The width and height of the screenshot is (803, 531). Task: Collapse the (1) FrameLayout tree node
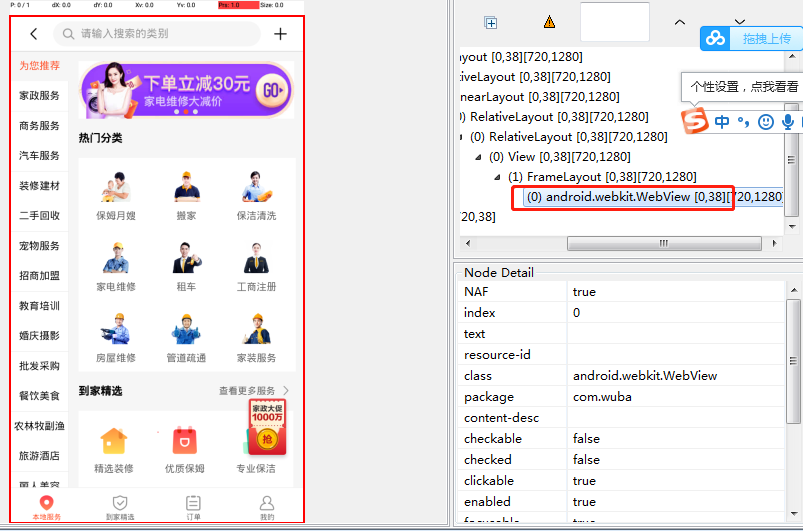(497, 177)
